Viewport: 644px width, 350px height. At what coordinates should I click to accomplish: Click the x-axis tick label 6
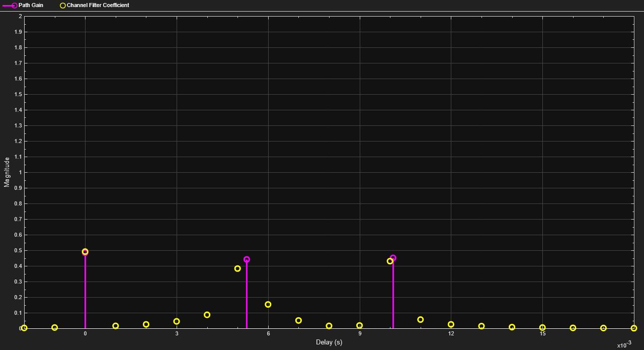point(268,334)
